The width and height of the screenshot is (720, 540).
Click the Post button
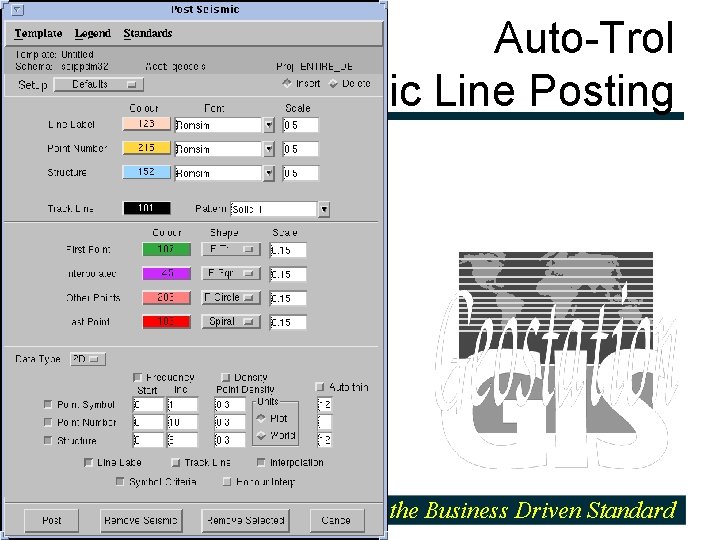tap(51, 520)
